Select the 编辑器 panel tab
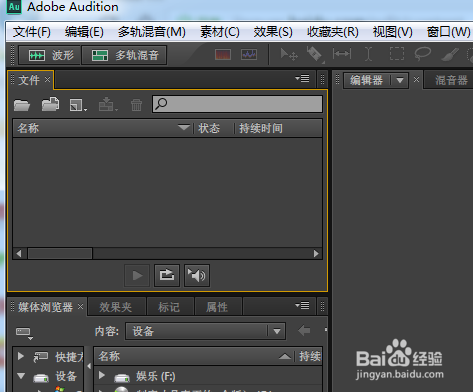The height and width of the screenshot is (392, 473). (x=366, y=80)
